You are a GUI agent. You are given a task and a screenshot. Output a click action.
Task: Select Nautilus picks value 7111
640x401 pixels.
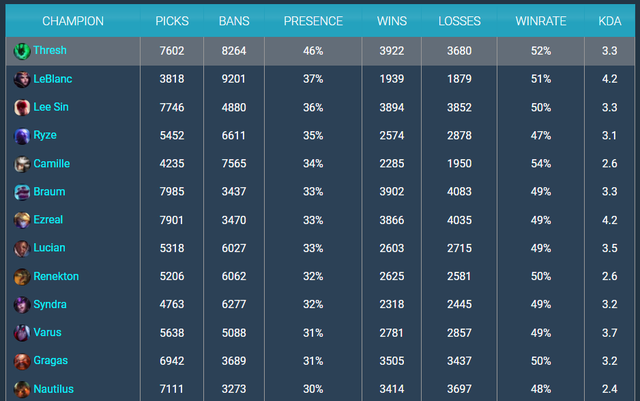click(x=172, y=389)
